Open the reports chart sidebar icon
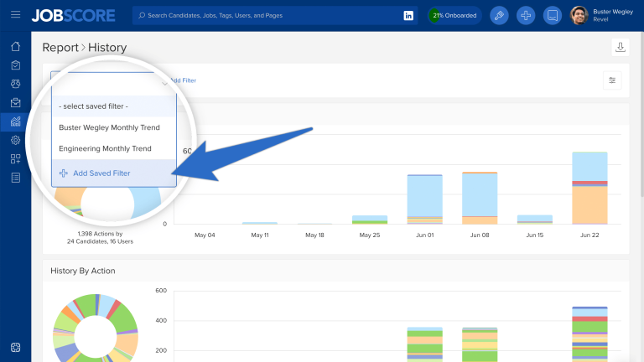This screenshot has height=362, width=644. 16,122
